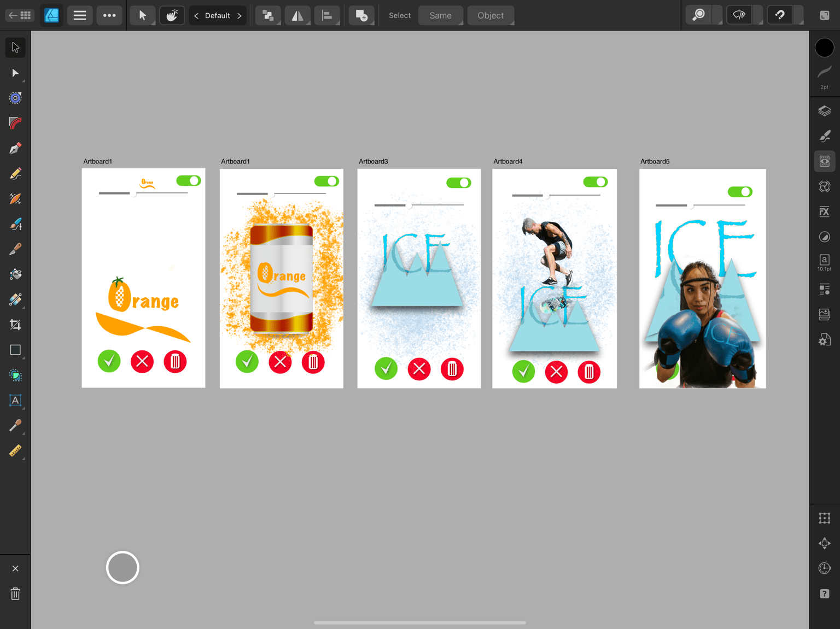The width and height of the screenshot is (840, 629).
Task: Open the Flip transform dropdown
Action: point(297,15)
